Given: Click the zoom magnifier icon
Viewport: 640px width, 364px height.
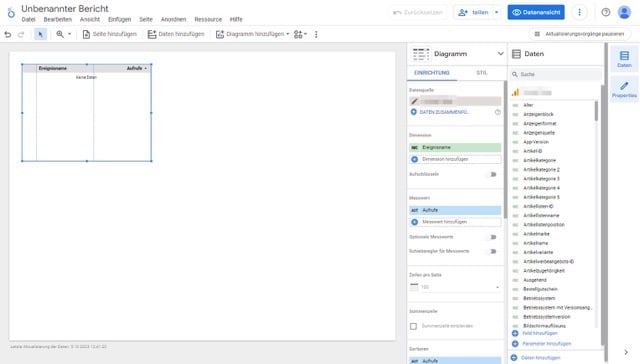Looking at the screenshot, I should coord(60,34).
